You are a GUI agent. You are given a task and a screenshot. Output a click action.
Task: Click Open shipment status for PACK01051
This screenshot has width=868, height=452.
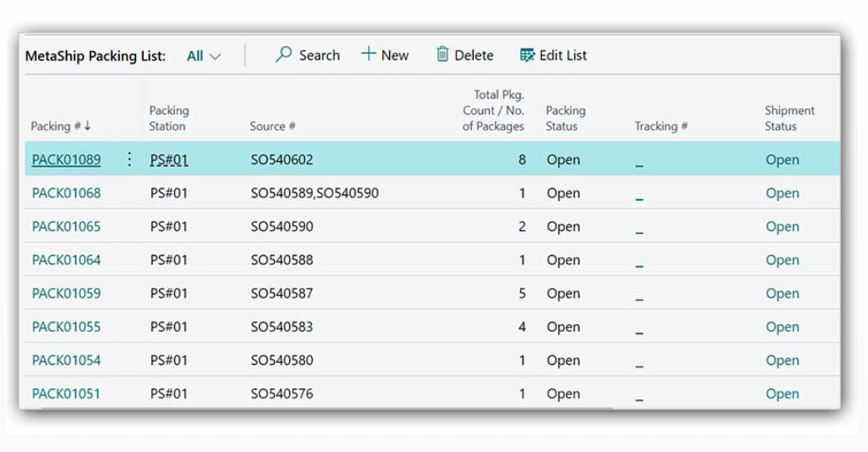tap(781, 394)
